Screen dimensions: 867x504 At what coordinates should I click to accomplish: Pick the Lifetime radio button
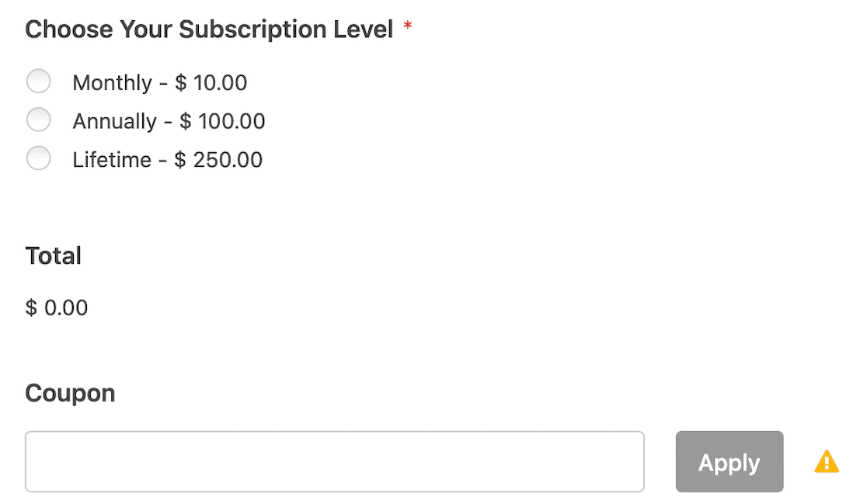pyautogui.click(x=39, y=158)
